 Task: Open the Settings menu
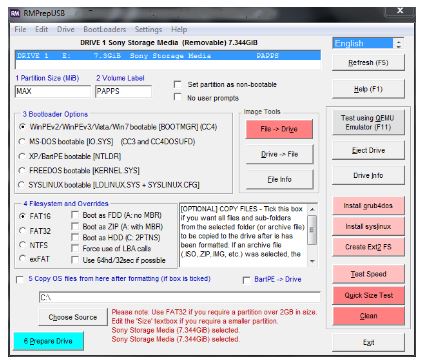(148, 29)
